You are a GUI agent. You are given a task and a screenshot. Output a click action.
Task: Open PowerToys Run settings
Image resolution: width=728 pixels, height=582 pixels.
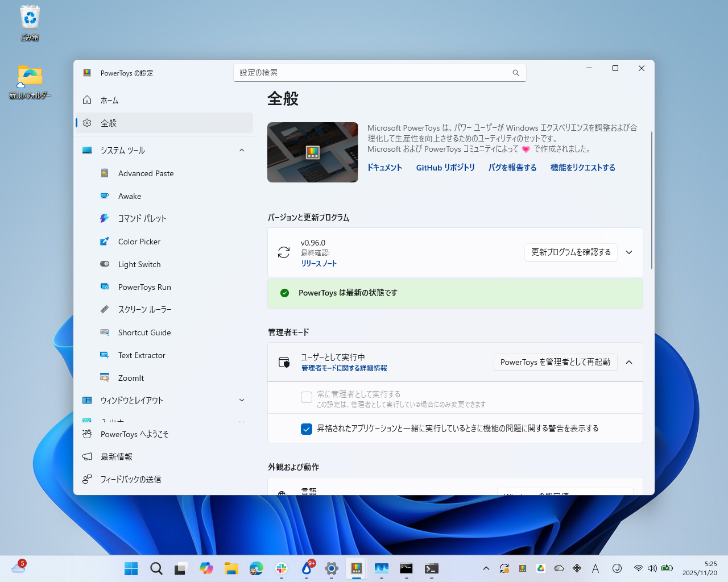tap(145, 287)
